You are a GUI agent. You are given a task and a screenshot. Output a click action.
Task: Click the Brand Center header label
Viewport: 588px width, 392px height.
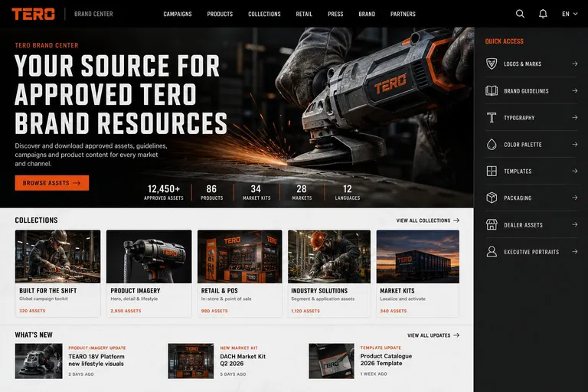[93, 14]
